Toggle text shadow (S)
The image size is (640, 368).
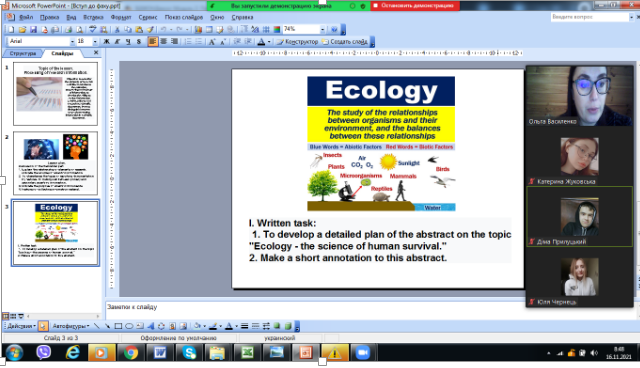click(x=139, y=42)
